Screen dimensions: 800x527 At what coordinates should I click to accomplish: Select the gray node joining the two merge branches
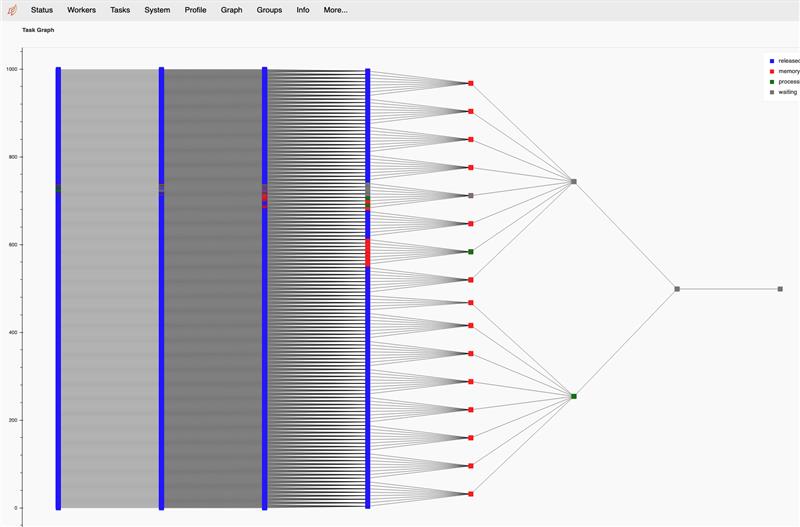pyautogui.click(x=677, y=289)
